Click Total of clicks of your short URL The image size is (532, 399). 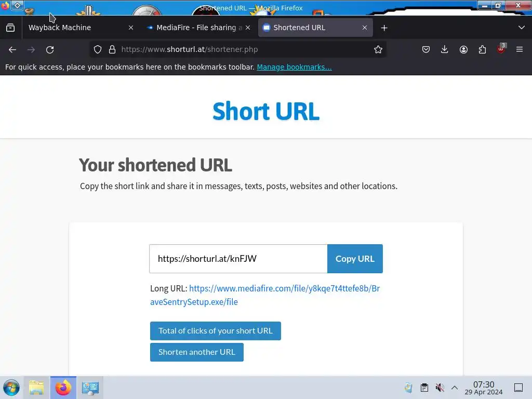click(216, 331)
